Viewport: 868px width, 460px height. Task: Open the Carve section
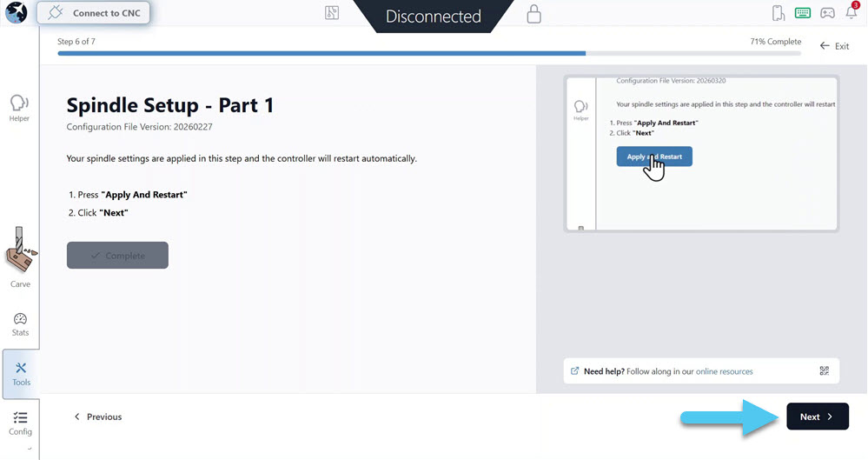20,258
